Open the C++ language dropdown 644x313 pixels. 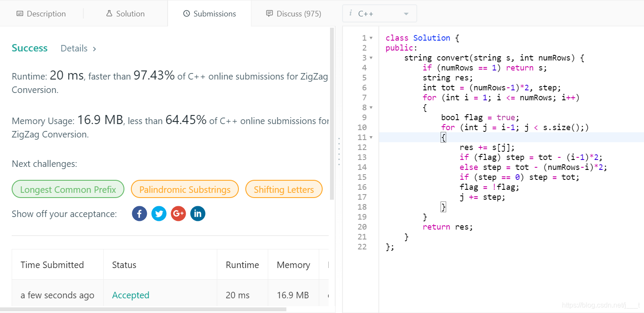[380, 14]
